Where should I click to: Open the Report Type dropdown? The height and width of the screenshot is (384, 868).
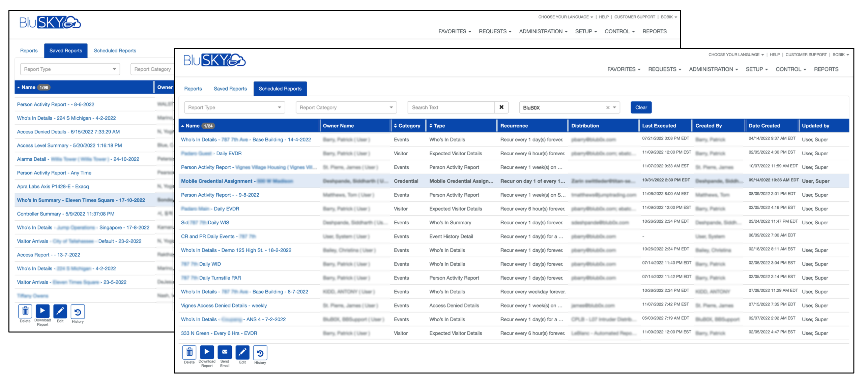point(234,107)
